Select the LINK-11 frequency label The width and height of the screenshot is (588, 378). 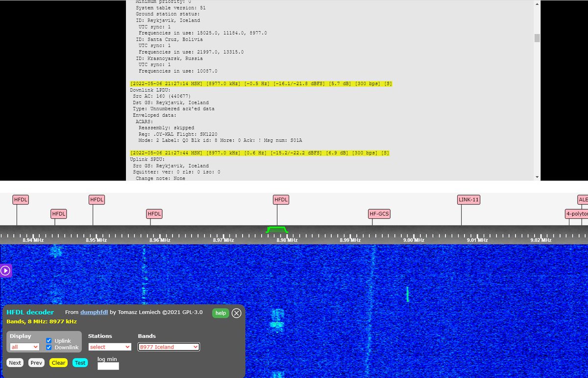pyautogui.click(x=468, y=200)
